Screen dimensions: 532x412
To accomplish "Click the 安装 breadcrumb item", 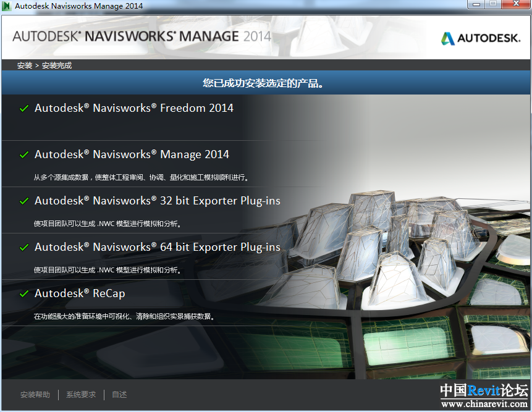I will [25, 65].
